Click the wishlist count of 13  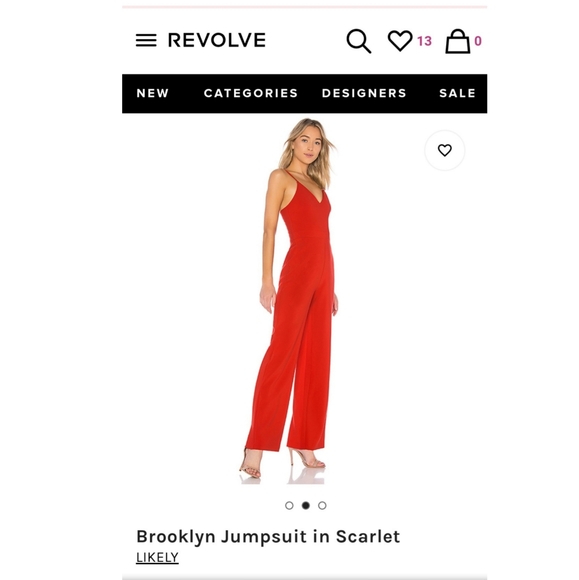point(424,41)
